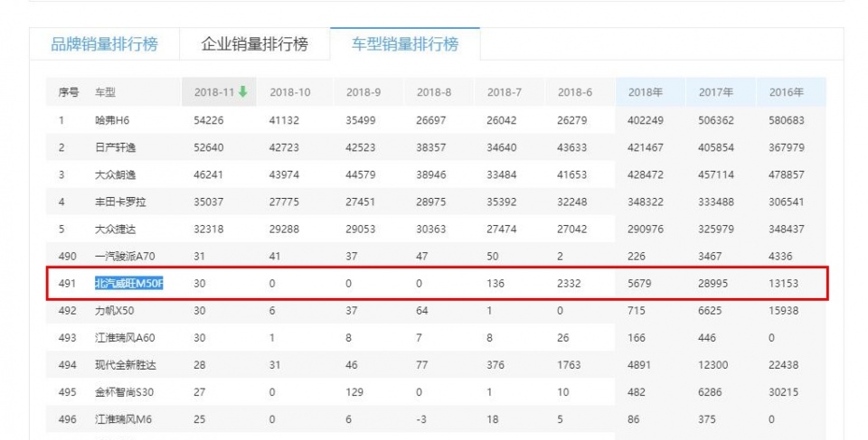Open the 现代全新胜达 model entry

coord(125,365)
